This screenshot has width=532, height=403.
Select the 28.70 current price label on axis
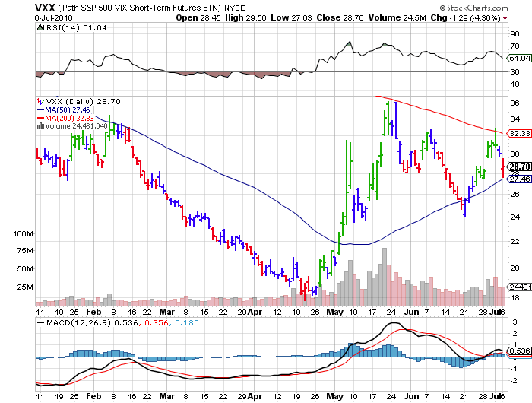[519, 167]
